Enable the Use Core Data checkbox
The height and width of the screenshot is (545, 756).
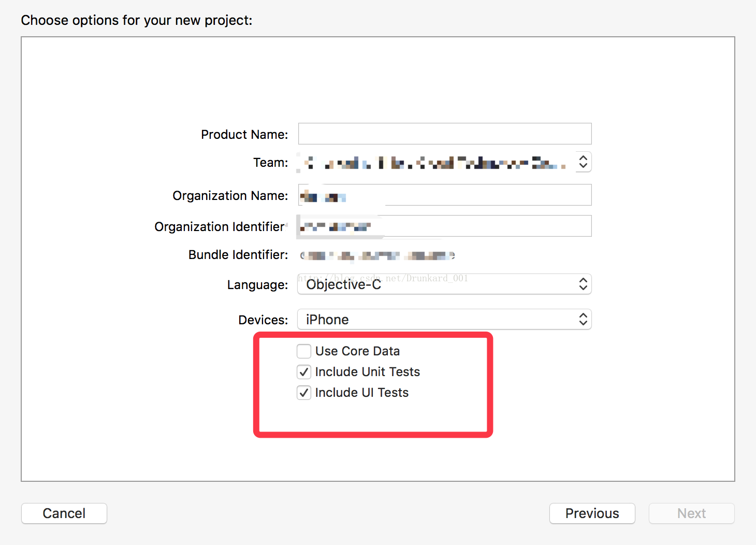tap(304, 351)
